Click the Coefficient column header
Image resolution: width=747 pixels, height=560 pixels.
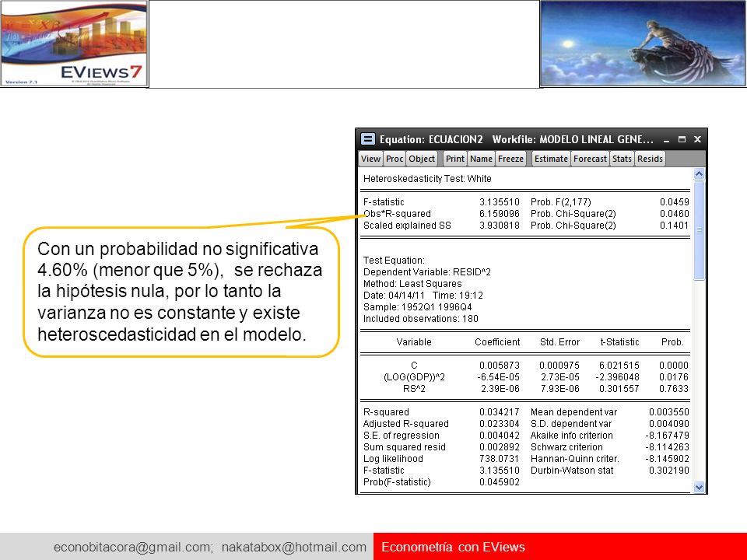[497, 342]
